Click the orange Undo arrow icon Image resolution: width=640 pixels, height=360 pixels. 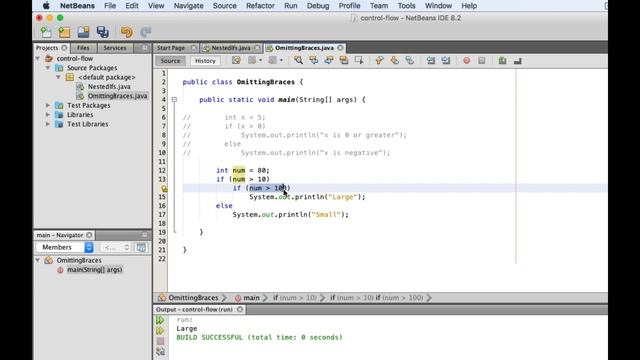point(127,32)
